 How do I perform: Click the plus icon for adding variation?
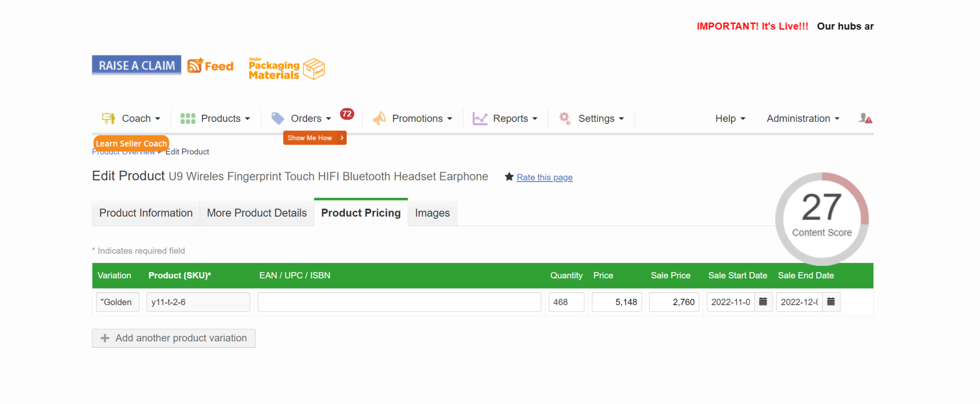click(x=105, y=338)
